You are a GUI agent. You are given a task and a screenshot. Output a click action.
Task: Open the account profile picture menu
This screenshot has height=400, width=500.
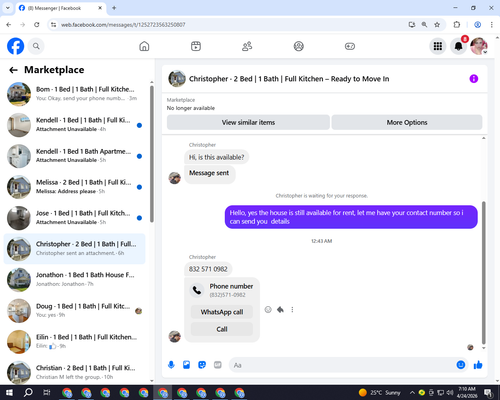[x=479, y=46]
